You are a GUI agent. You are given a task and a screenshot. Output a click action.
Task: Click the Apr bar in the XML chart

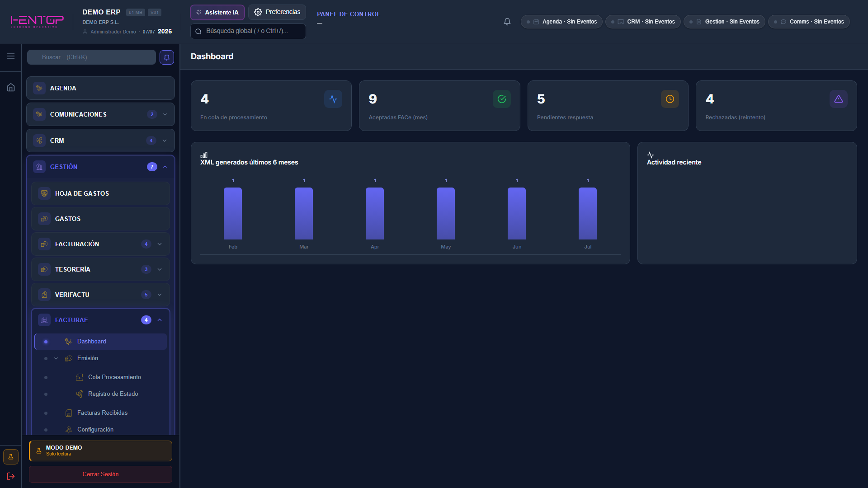tap(375, 213)
